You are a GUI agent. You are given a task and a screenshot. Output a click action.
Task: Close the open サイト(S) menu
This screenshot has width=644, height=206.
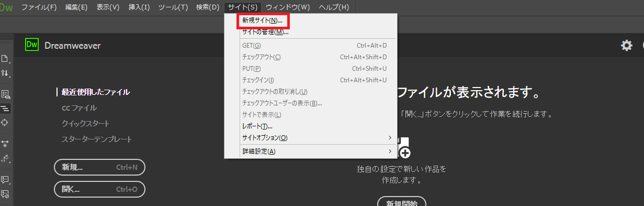click(243, 7)
